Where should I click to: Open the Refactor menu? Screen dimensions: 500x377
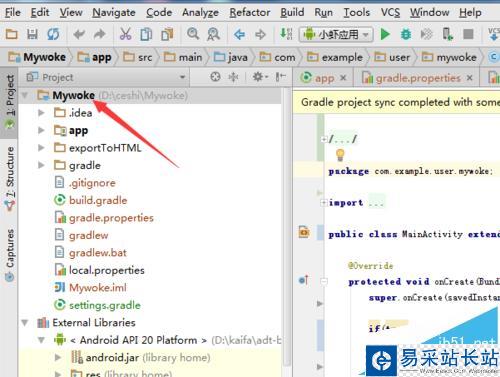click(x=250, y=13)
